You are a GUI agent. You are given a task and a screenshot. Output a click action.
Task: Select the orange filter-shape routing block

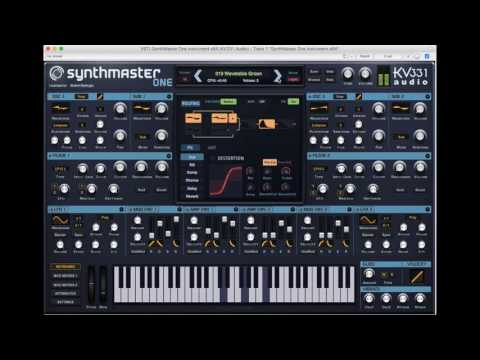pyautogui.click(x=267, y=124)
